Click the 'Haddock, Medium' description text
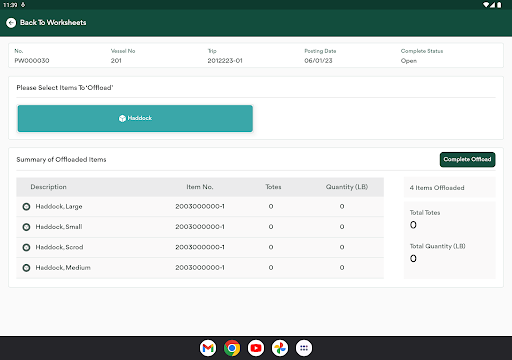 pos(63,267)
